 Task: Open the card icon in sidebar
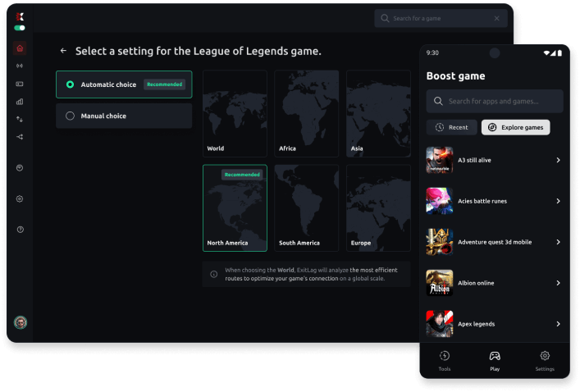click(20, 84)
